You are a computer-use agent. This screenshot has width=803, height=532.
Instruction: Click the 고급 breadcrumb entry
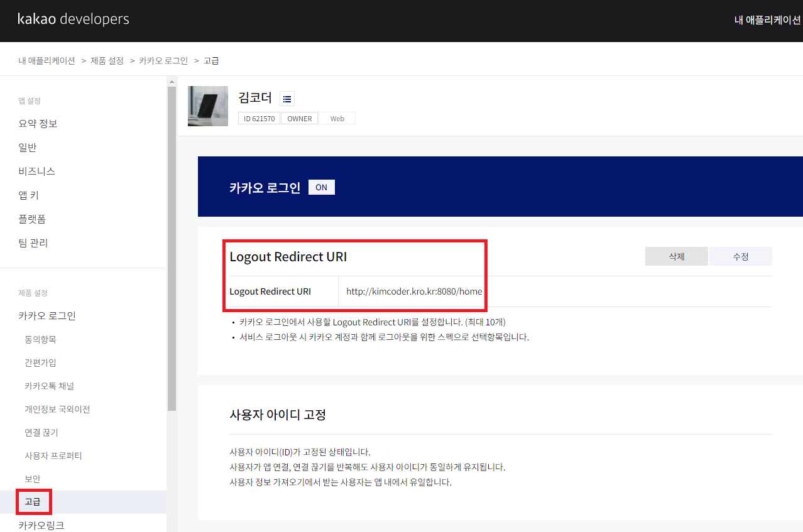[211, 60]
